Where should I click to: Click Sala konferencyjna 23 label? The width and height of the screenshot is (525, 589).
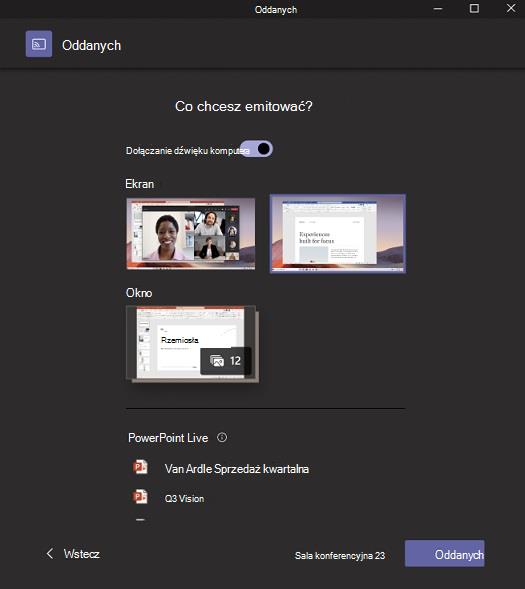pos(340,556)
